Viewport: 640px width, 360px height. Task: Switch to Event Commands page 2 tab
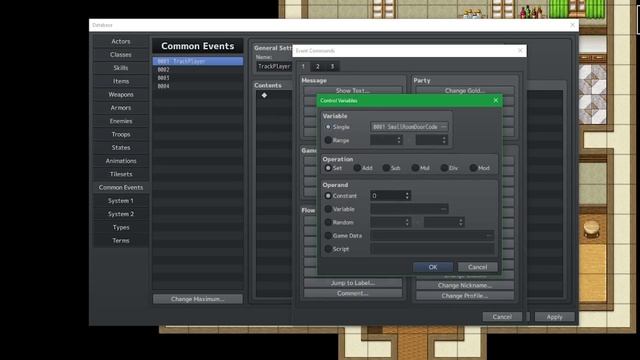318,67
